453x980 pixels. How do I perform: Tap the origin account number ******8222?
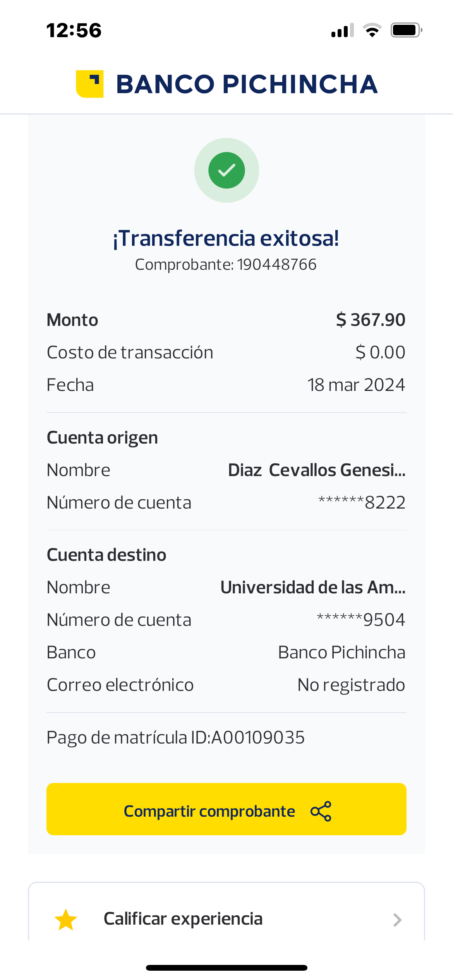[x=362, y=503]
